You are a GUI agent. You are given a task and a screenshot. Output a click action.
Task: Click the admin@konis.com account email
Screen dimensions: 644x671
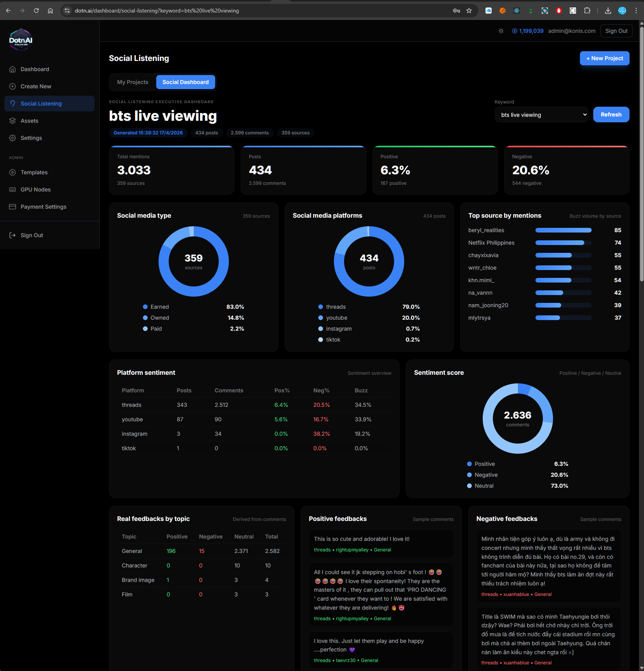(x=572, y=31)
